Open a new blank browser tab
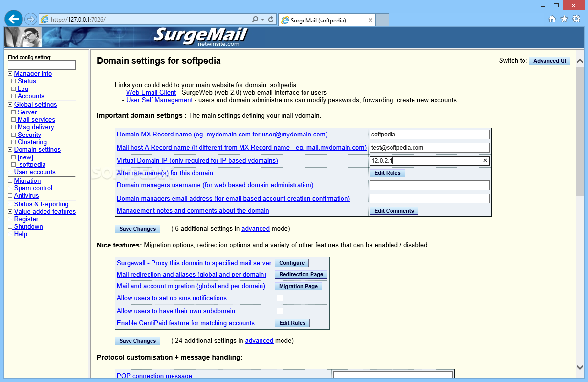This screenshot has height=382, width=588. point(383,20)
